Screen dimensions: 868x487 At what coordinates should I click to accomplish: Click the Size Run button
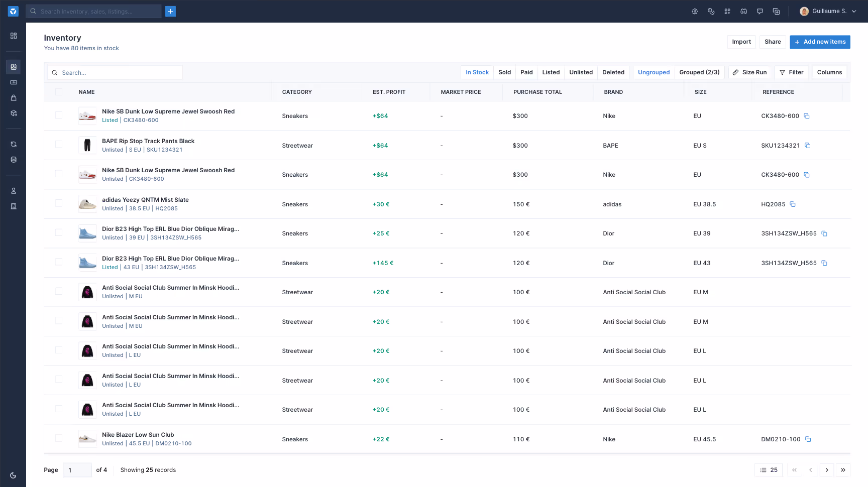coord(749,72)
